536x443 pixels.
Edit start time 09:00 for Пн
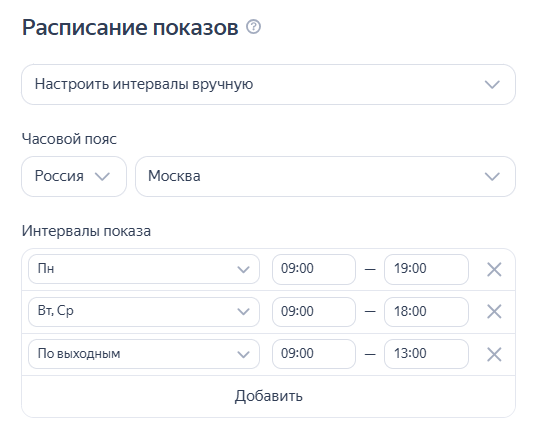click(x=314, y=269)
